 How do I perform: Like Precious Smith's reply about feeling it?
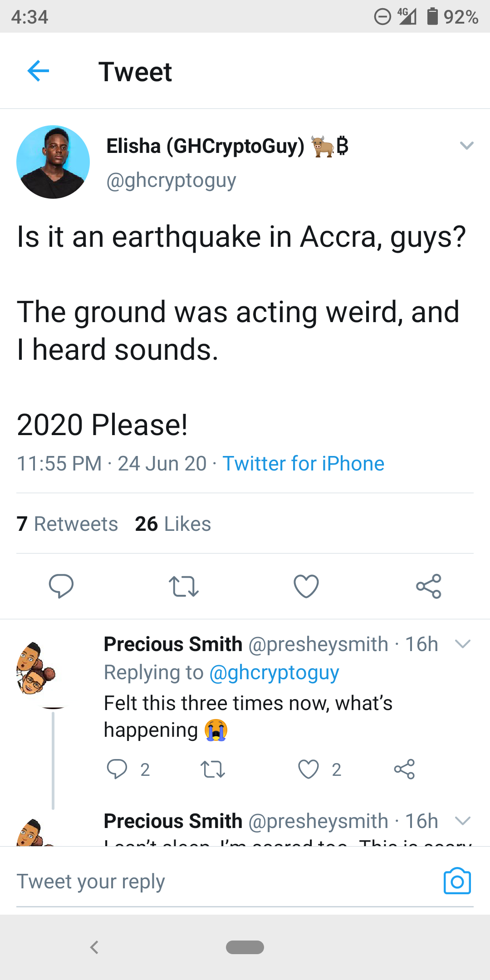(x=309, y=769)
